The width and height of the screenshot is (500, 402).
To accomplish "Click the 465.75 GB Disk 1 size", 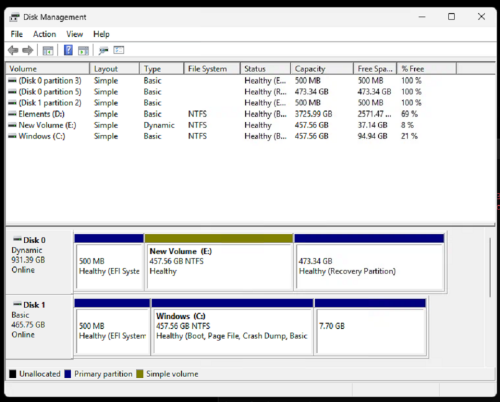I will (28, 325).
